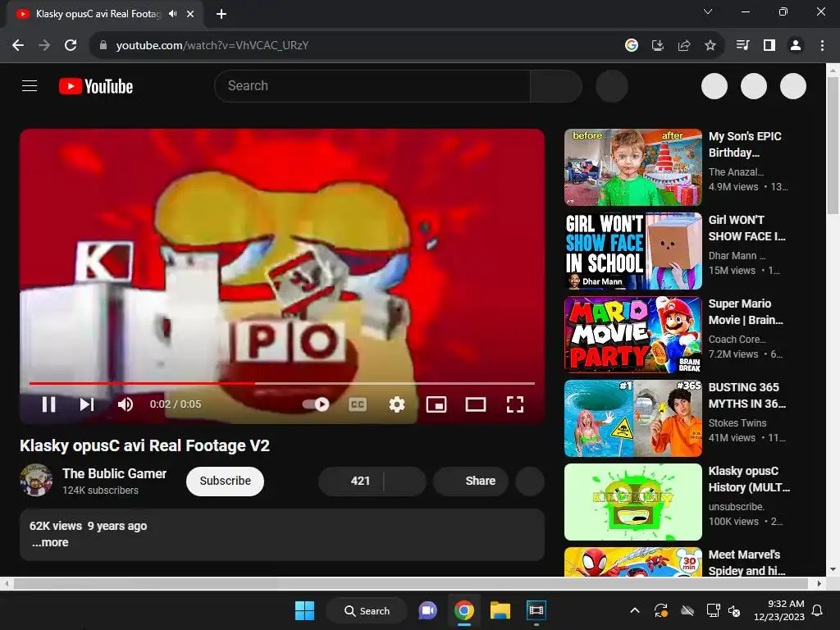The width and height of the screenshot is (840, 630).
Task: Open the Chat app in taskbar
Action: (x=427, y=610)
